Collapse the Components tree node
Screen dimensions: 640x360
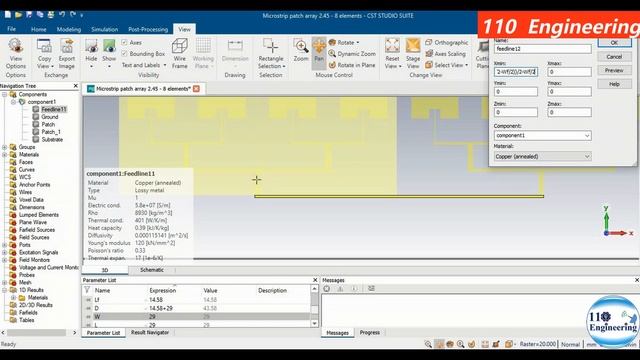4,94
